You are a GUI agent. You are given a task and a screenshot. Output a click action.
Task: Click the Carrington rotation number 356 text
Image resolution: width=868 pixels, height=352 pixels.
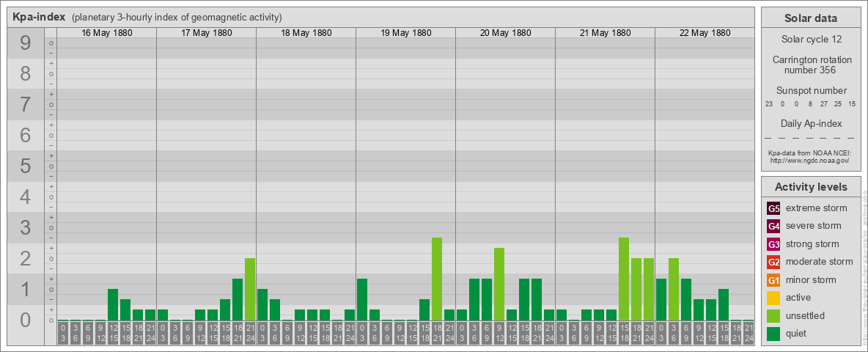811,65
